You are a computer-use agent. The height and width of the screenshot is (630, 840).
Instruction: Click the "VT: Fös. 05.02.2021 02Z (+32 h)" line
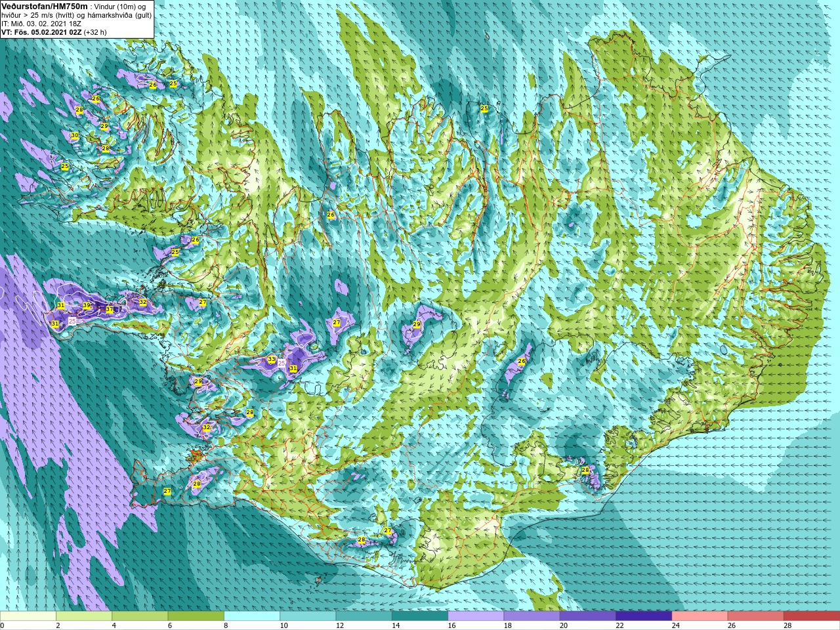(x=54, y=32)
